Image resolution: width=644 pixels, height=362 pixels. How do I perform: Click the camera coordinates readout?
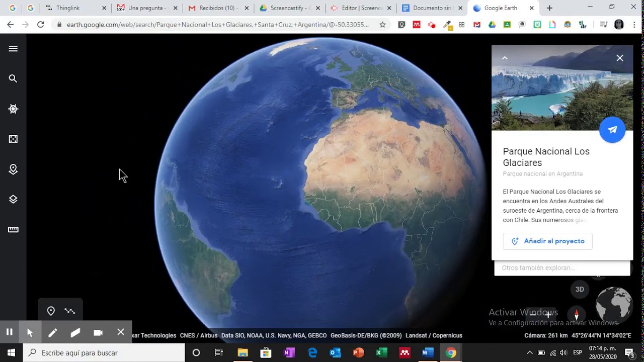pyautogui.click(x=578, y=335)
